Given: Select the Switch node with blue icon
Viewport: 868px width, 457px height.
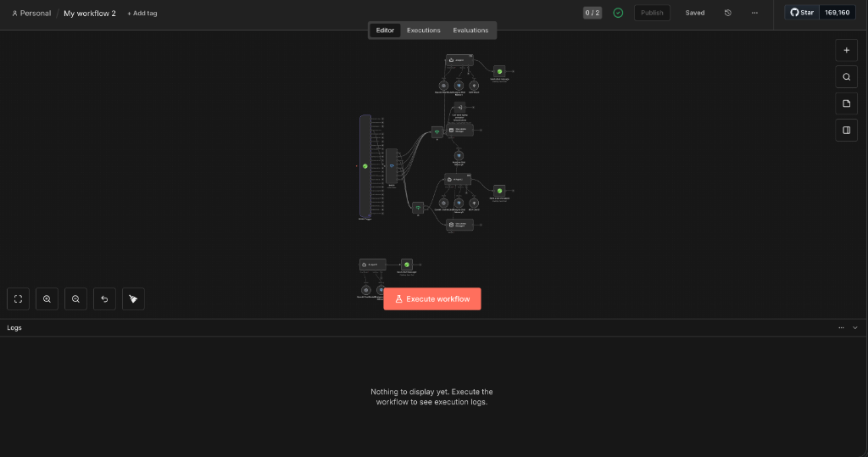Looking at the screenshot, I should click(x=392, y=166).
